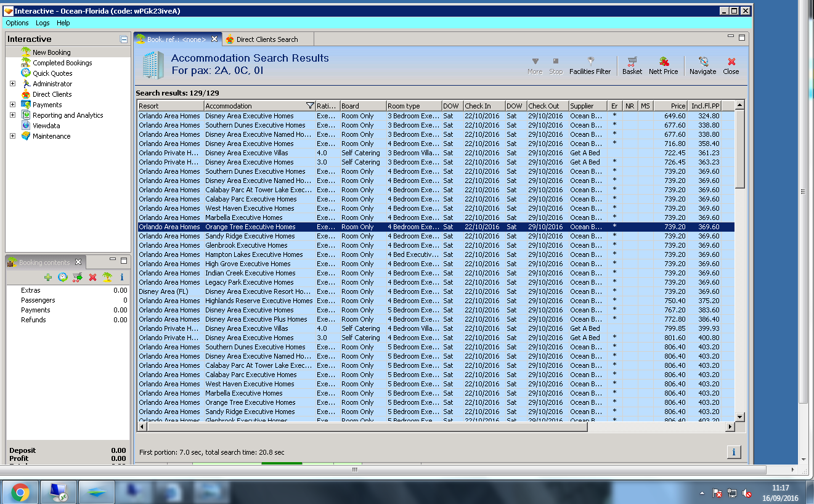Click the Quick Quotes clock icon

pos(26,73)
